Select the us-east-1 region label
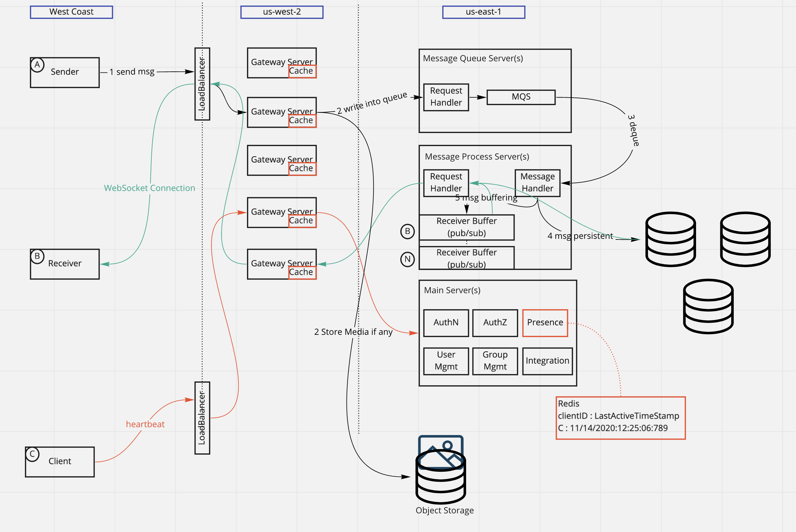Image resolution: width=796 pixels, height=532 pixels. point(483,12)
